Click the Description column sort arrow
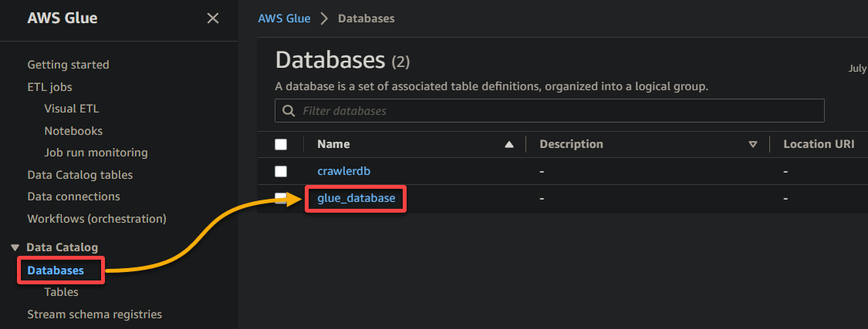Viewport: 868px width, 329px height. [753, 145]
